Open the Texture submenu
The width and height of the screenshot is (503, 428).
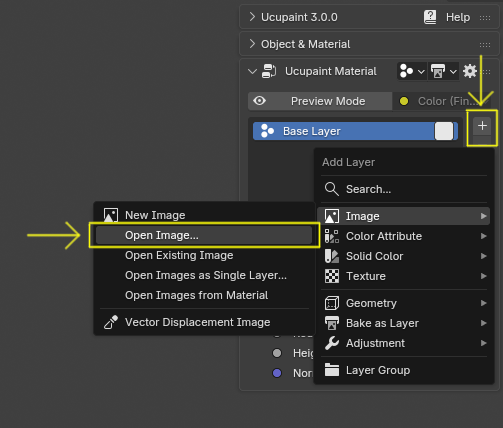coord(404,276)
